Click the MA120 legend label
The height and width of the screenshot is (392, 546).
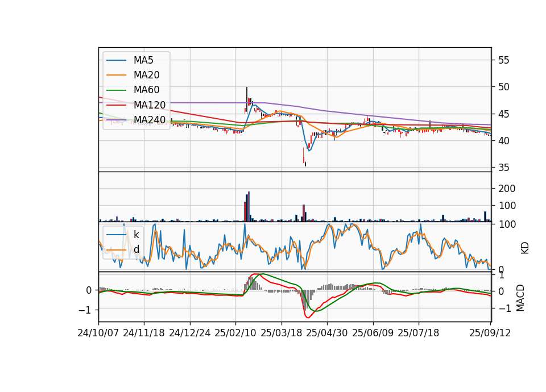150,105
